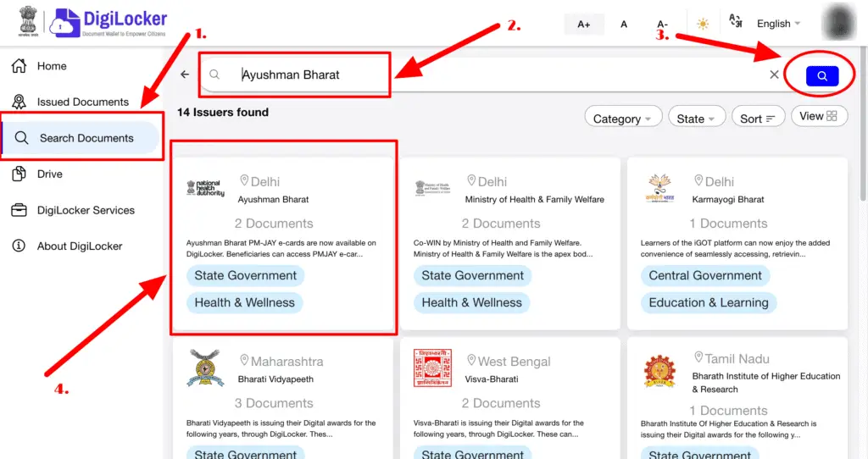Open the Sort options button
This screenshot has width=868, height=459.
point(757,119)
